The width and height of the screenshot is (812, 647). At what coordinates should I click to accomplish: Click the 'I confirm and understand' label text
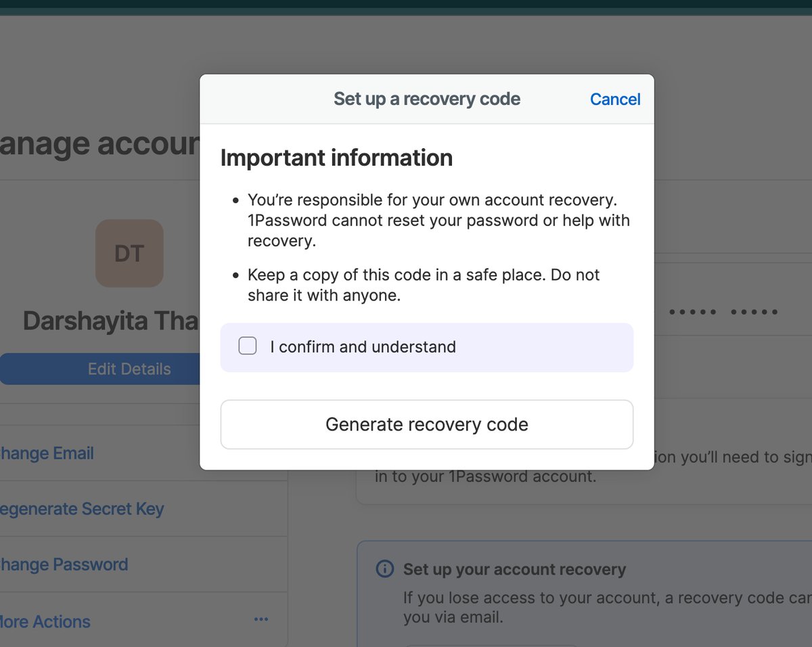[x=363, y=347]
